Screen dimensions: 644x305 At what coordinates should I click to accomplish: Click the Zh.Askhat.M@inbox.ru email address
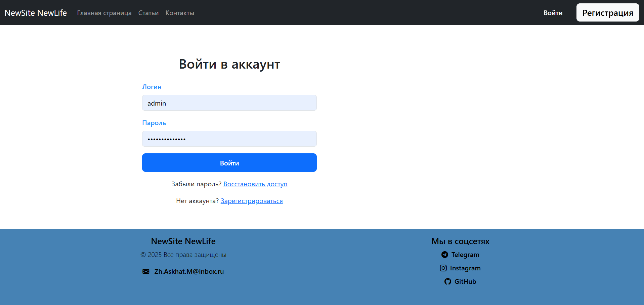coord(188,271)
